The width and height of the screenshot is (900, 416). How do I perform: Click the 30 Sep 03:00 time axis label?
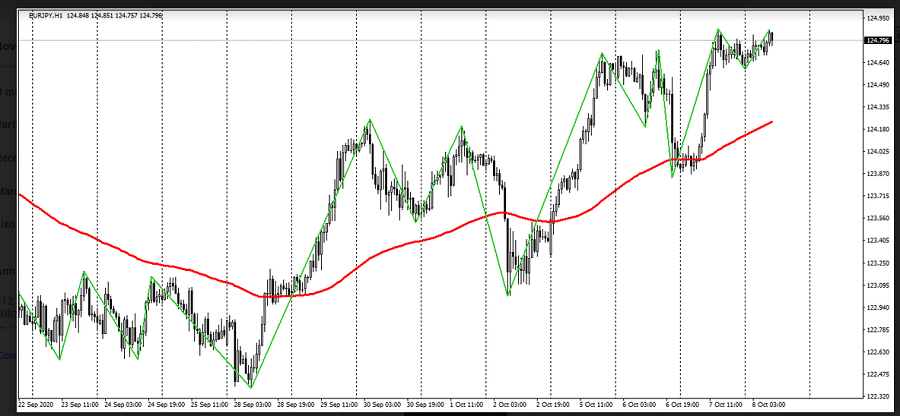pos(382,404)
